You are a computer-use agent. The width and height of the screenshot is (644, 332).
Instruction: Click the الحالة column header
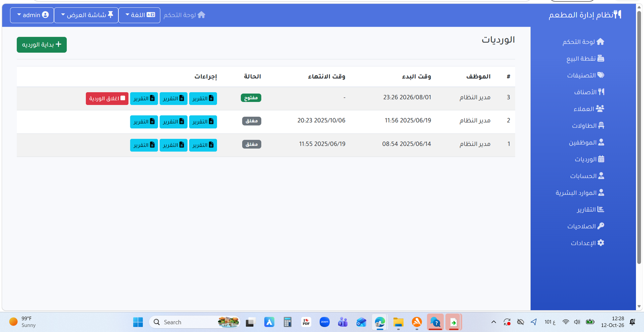[x=252, y=76]
